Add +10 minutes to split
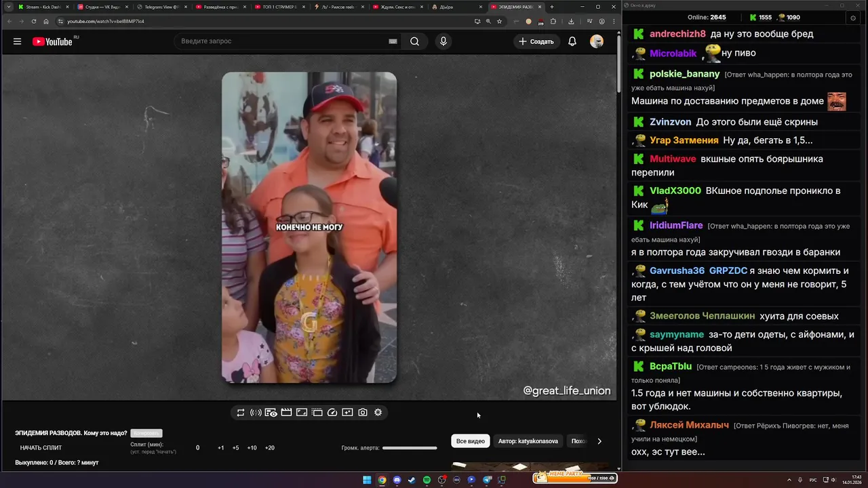This screenshot has height=488, width=868. [252, 448]
